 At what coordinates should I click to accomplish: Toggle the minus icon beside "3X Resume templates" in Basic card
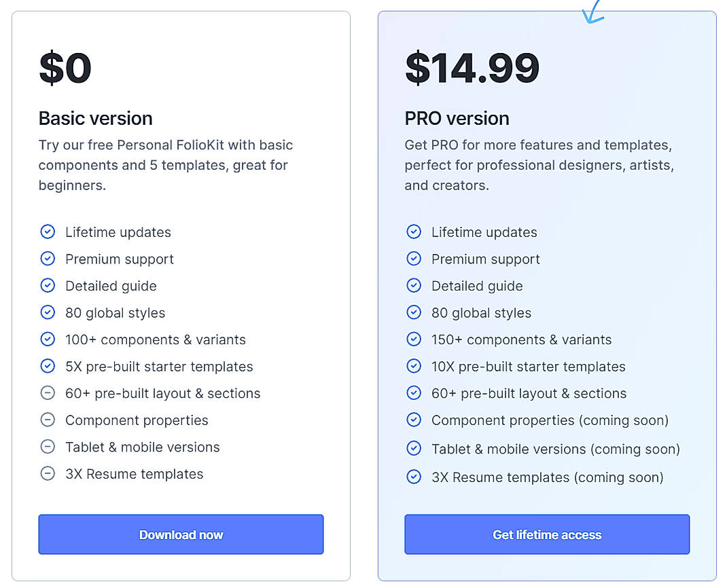[x=48, y=473]
